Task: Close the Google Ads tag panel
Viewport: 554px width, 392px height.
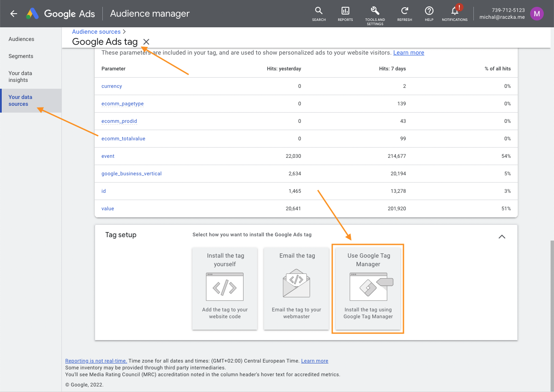Action: point(146,41)
